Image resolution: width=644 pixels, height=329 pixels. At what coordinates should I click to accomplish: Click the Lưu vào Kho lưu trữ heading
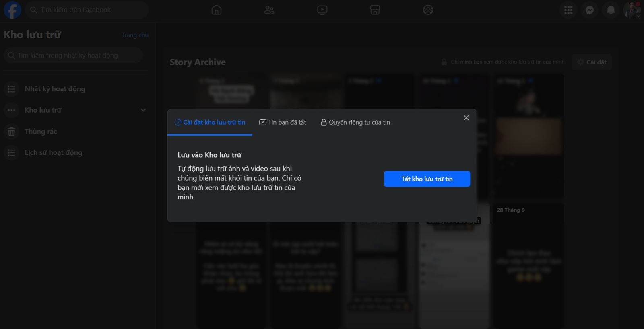pyautogui.click(x=209, y=155)
